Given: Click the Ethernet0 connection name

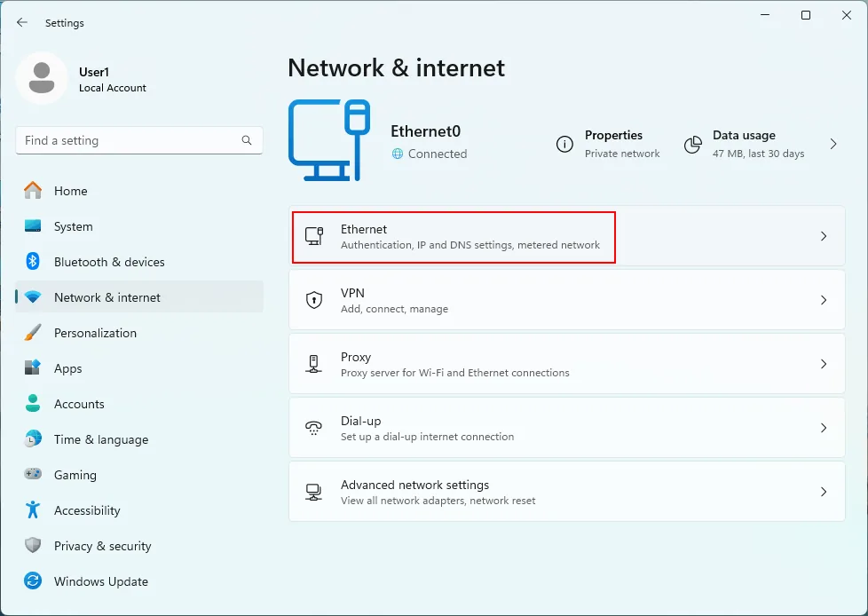Looking at the screenshot, I should pos(426,131).
